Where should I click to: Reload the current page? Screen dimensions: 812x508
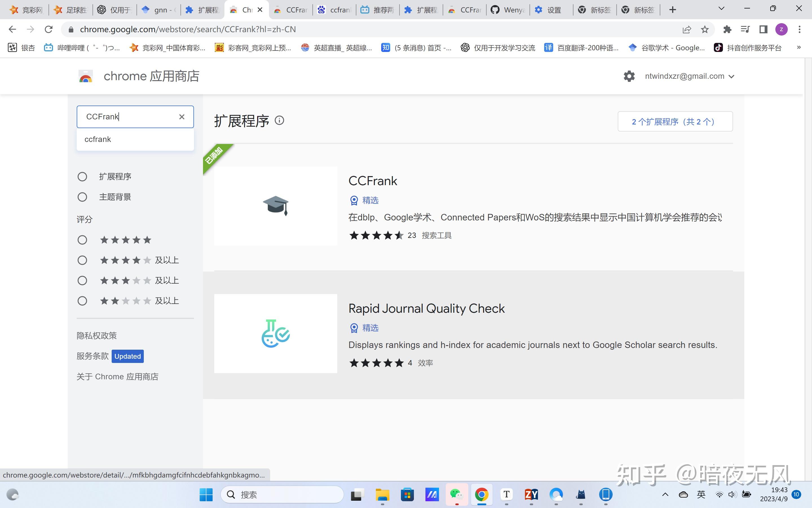point(49,30)
